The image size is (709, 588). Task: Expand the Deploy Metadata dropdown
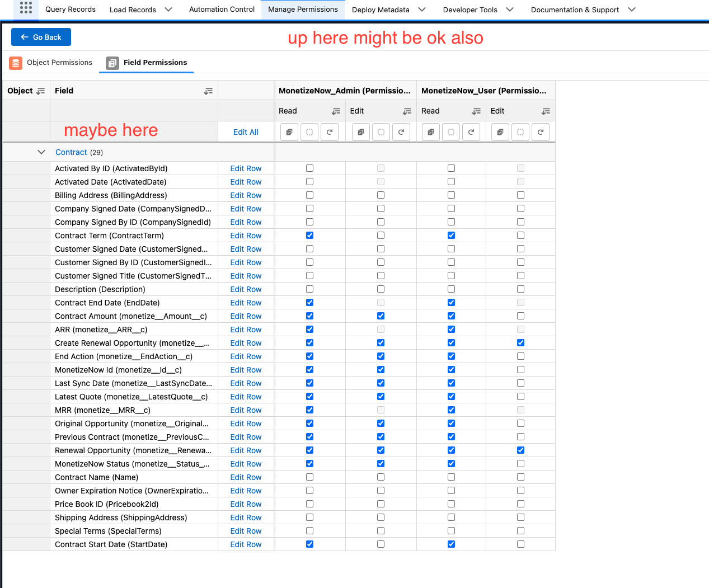coord(421,10)
